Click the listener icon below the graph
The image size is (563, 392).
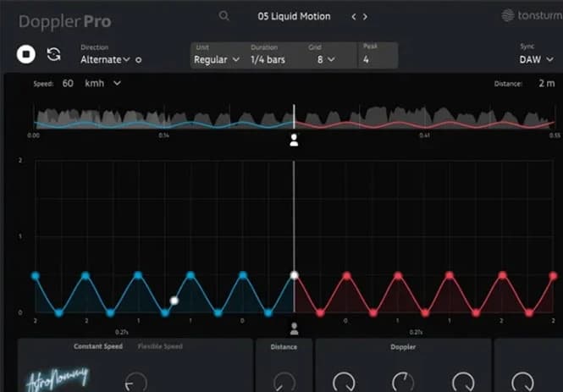pyautogui.click(x=294, y=329)
